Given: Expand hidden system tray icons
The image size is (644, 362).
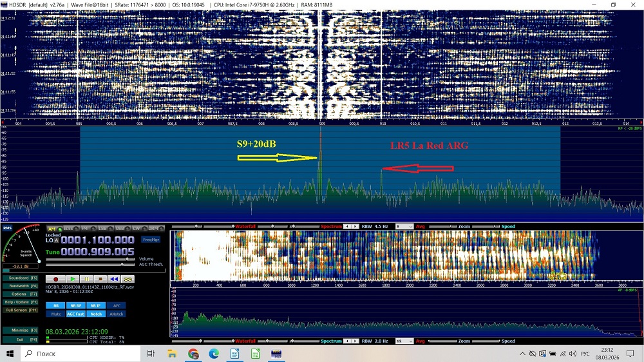Looking at the screenshot, I should 519,354.
